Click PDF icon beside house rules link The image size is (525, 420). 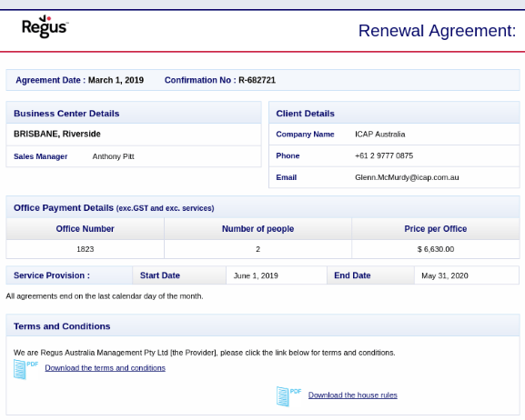(x=289, y=396)
